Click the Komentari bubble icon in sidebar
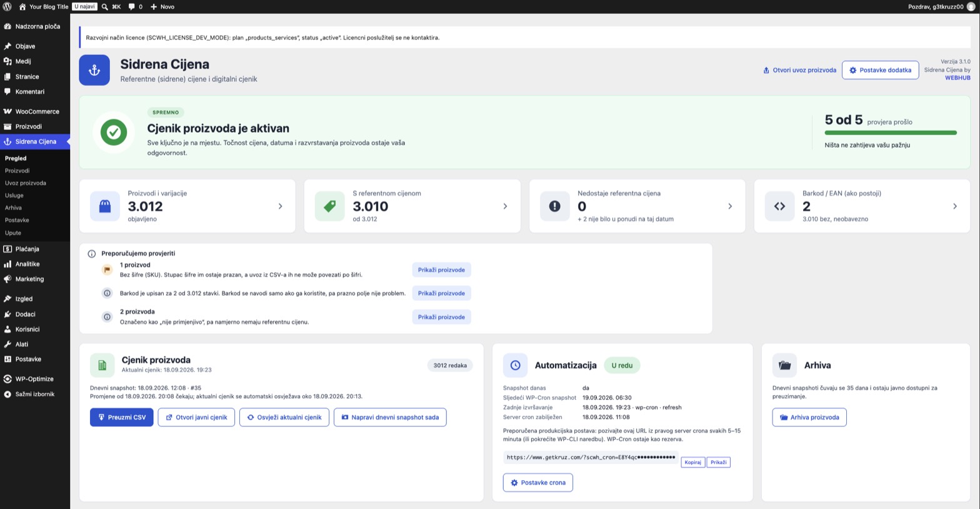This screenshot has width=980, height=509. (7, 91)
